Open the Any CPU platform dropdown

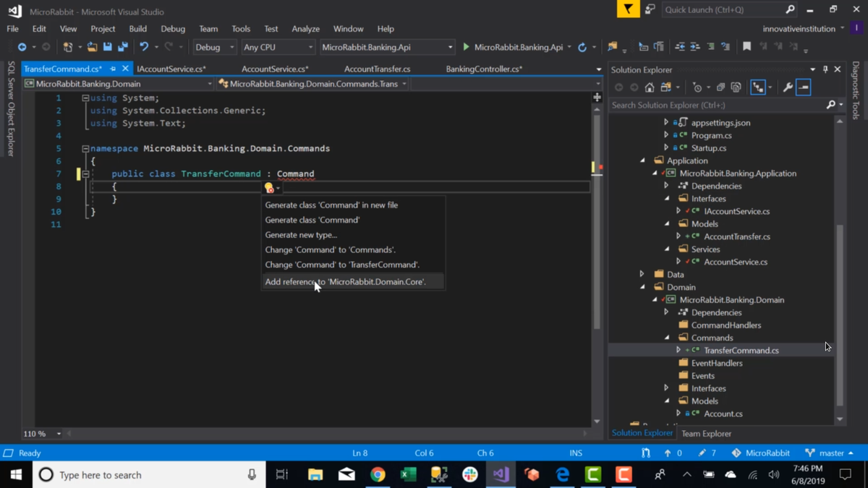tap(278, 47)
